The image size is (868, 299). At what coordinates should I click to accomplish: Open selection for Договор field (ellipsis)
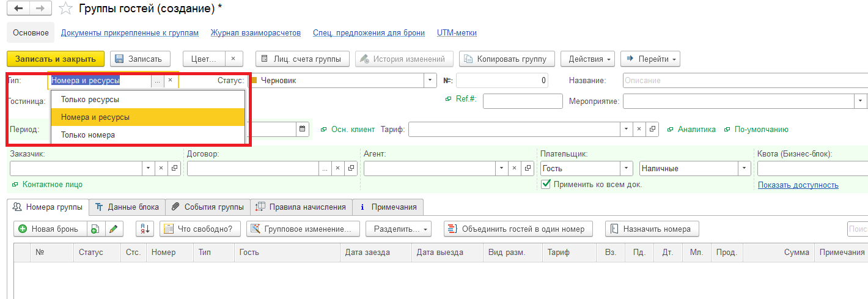(x=325, y=168)
